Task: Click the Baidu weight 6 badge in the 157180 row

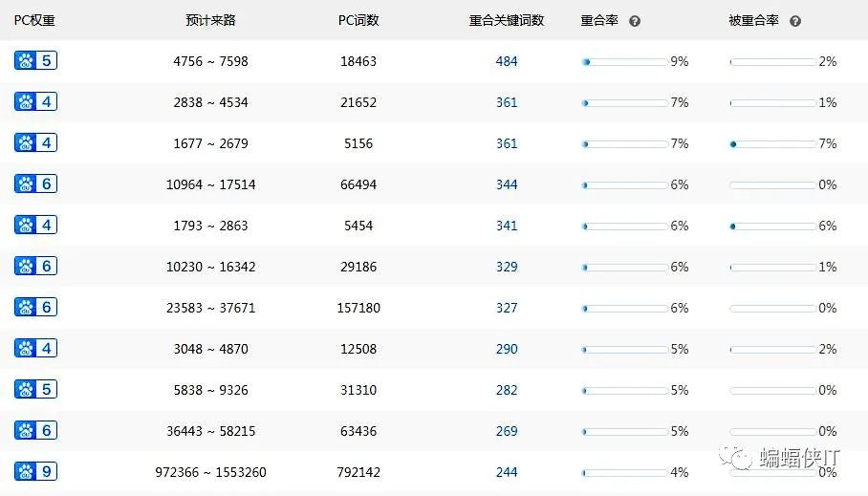Action: point(35,307)
